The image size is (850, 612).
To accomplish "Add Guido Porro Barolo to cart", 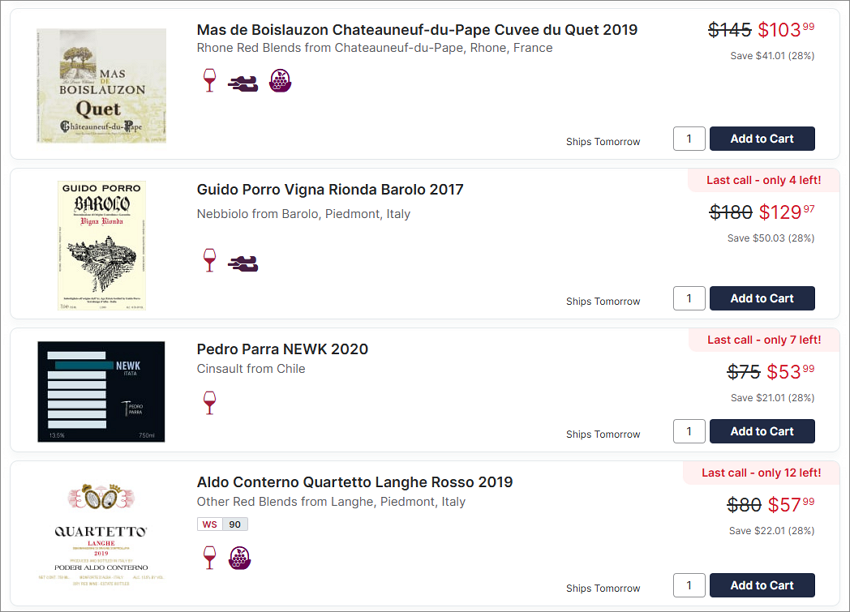I will tap(762, 298).
